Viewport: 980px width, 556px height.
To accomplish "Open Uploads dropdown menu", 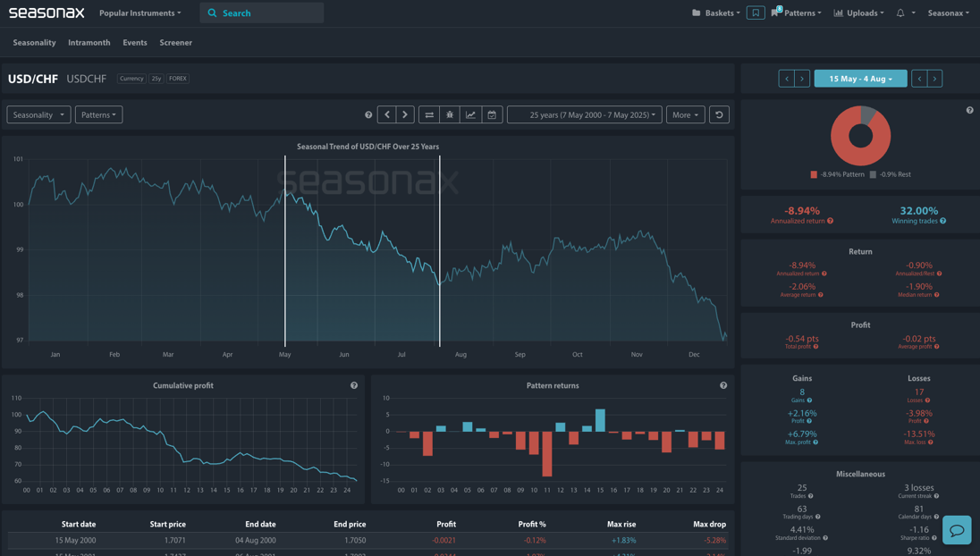I will click(859, 13).
